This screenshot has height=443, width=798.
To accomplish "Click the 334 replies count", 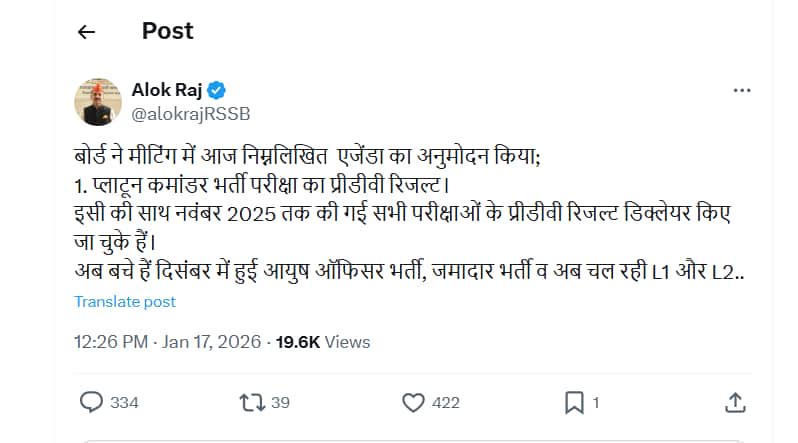I will click(x=125, y=403).
